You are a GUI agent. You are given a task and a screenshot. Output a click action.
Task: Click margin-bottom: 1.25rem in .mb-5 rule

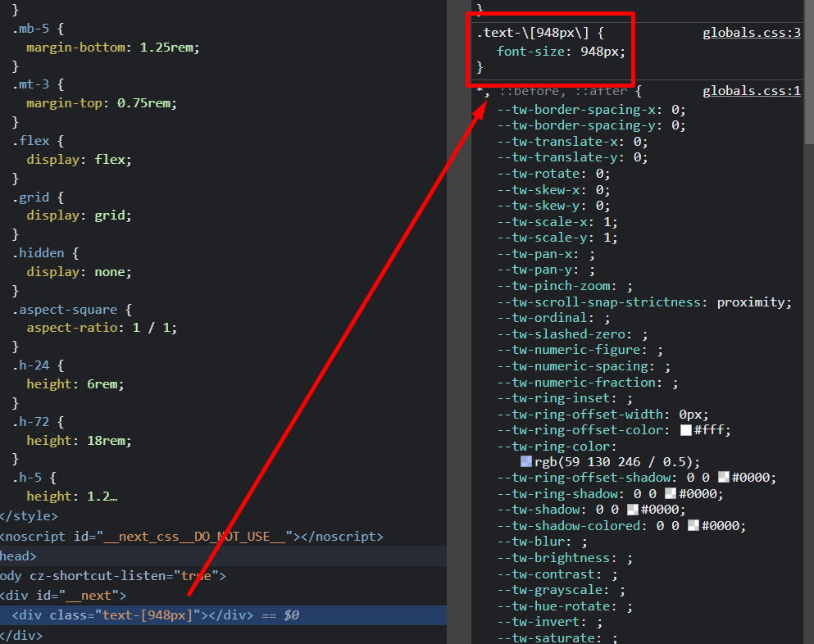[x=112, y=48]
